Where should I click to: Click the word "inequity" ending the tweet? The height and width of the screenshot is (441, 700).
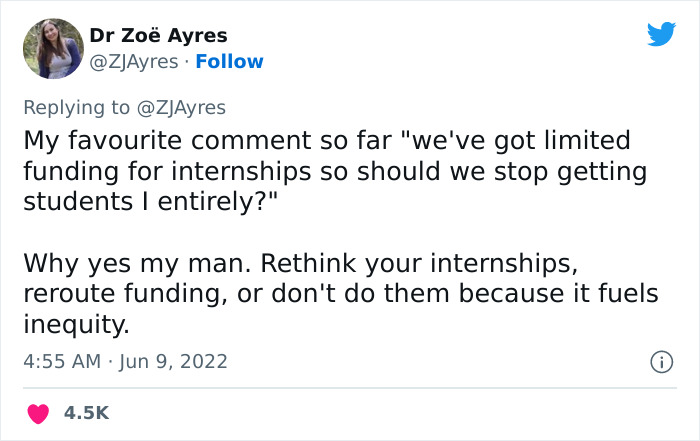tap(72, 326)
